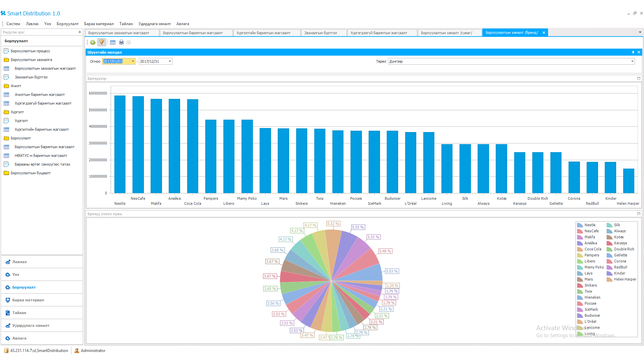This screenshot has height=362, width=644.
Task: Open the Тайлан menu
Action: coord(126,24)
